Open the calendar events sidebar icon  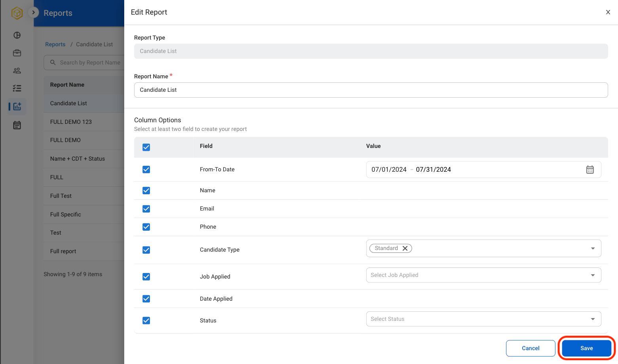(x=17, y=125)
